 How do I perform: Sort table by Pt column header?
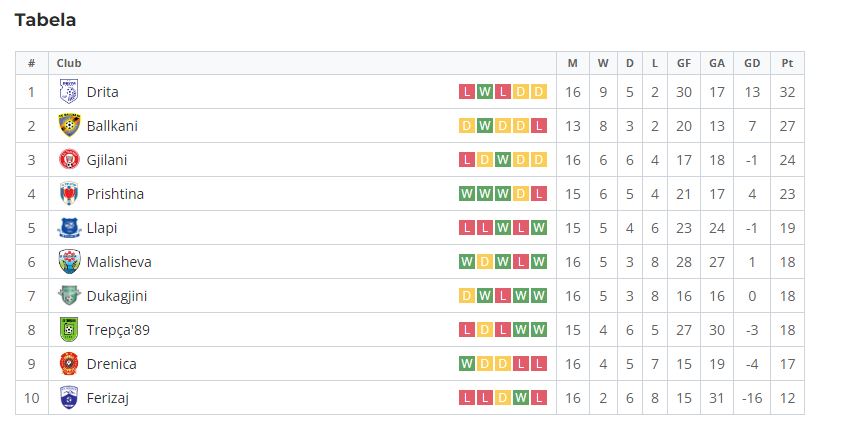(787, 63)
